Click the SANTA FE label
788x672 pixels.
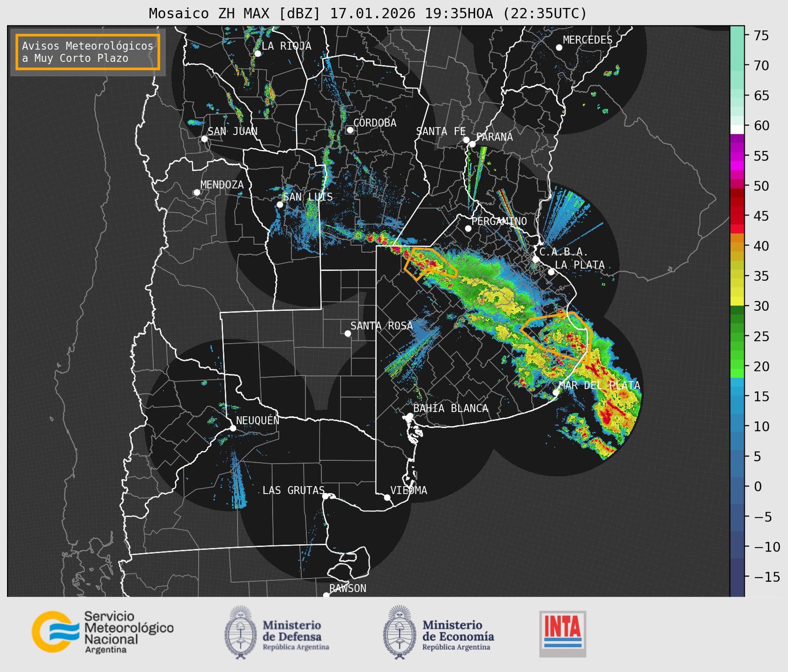[441, 131]
